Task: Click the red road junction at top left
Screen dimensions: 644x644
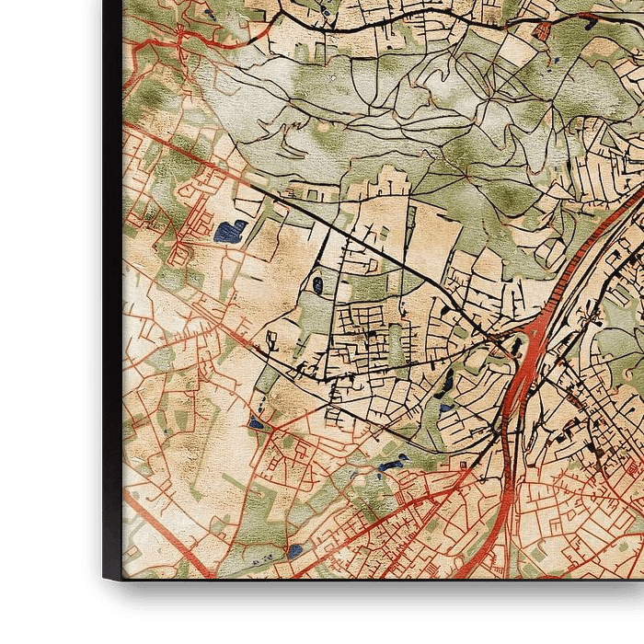Action: coord(181,37)
